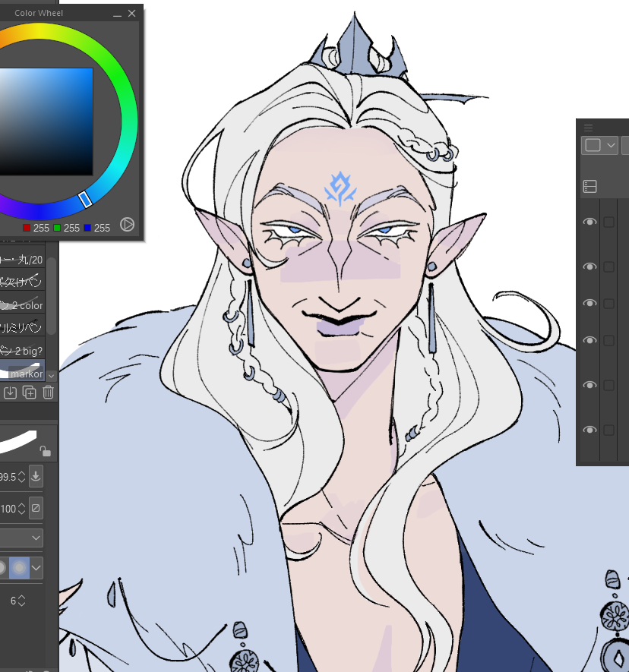Open the empty dropdown below the 100 value

pos(21,538)
